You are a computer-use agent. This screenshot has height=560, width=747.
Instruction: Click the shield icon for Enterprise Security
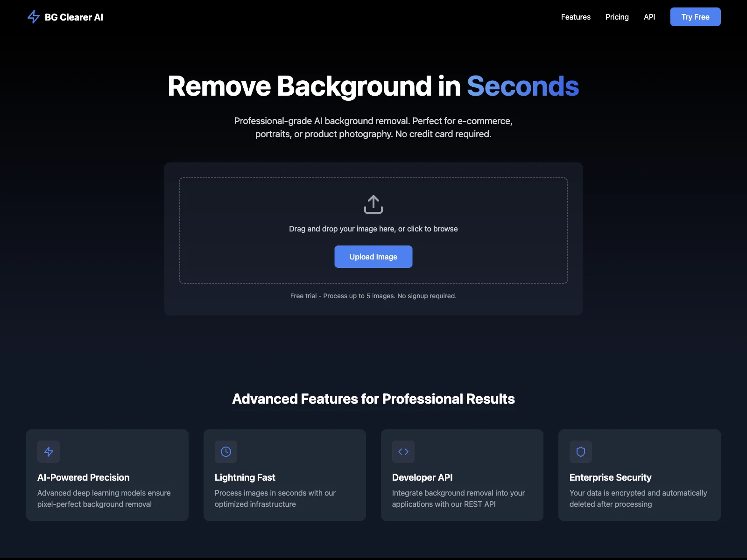tap(581, 452)
